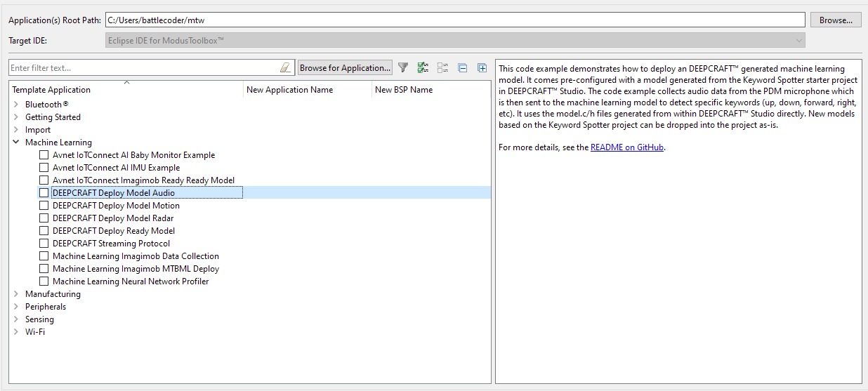Screen dimensions: 868x391
Task: Check Machine Learning Imagimob Data Collection checkbox
Action: point(44,256)
